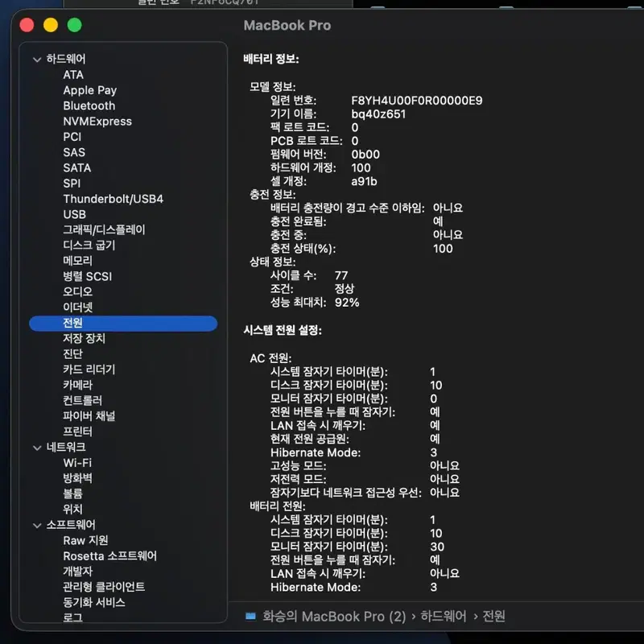The height and width of the screenshot is (644, 644).
Task: Collapse the 소프트웨어 section chevron
Action: 37,526
